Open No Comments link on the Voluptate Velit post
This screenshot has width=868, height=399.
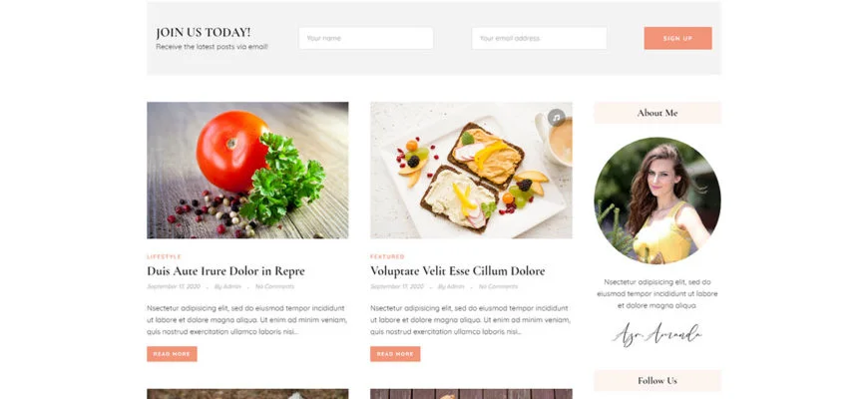[x=498, y=286]
